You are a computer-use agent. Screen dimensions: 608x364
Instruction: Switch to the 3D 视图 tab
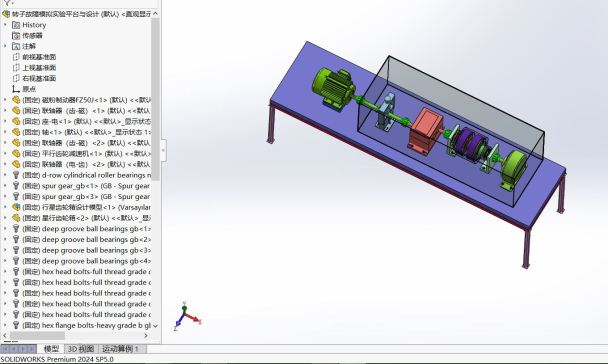(x=81, y=348)
